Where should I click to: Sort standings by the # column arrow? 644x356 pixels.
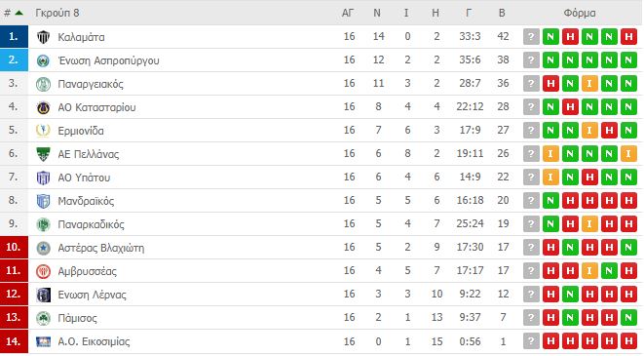pos(19,13)
